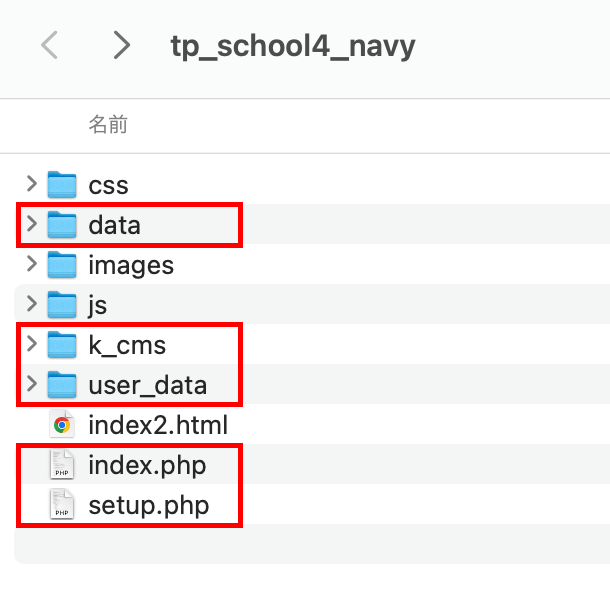Click the PHP file icon of index.php
This screenshot has height=596, width=610.
tap(62, 465)
